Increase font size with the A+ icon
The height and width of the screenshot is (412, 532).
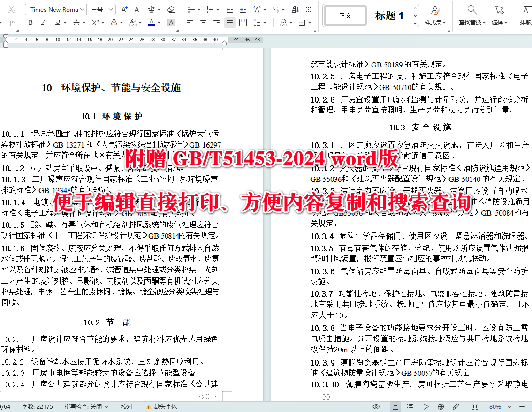click(124, 9)
